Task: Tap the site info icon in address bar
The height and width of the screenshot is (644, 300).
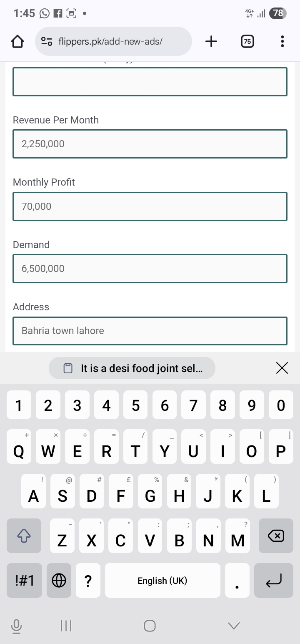Action: click(x=47, y=41)
